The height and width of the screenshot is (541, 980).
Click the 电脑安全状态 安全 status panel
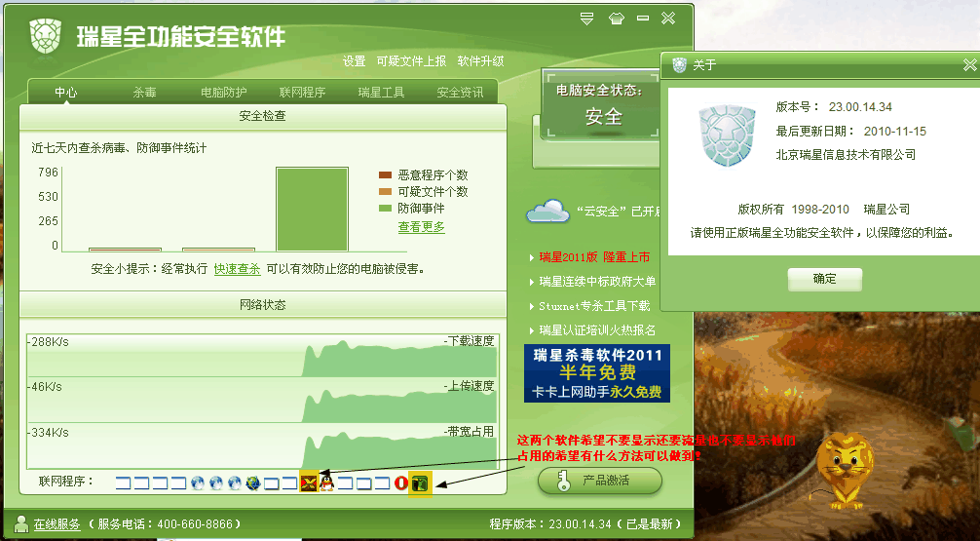[601, 104]
